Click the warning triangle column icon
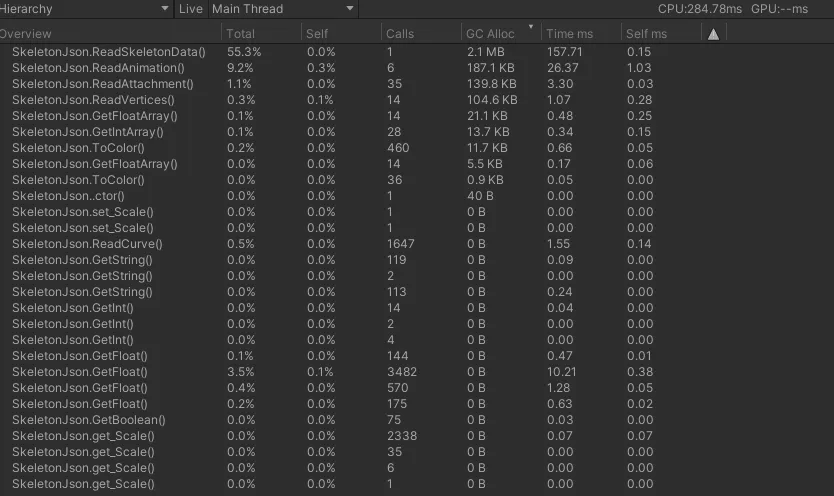834x496 pixels. 713,34
